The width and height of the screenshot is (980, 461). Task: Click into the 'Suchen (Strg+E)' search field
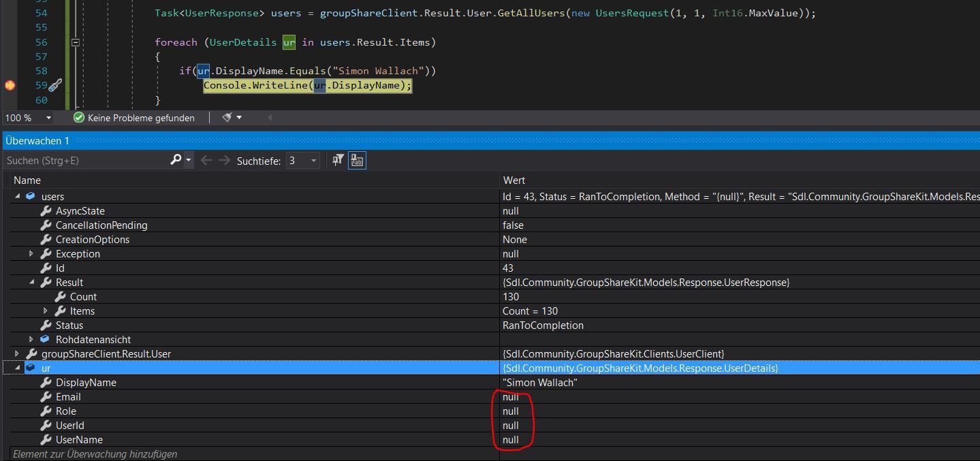pos(85,161)
